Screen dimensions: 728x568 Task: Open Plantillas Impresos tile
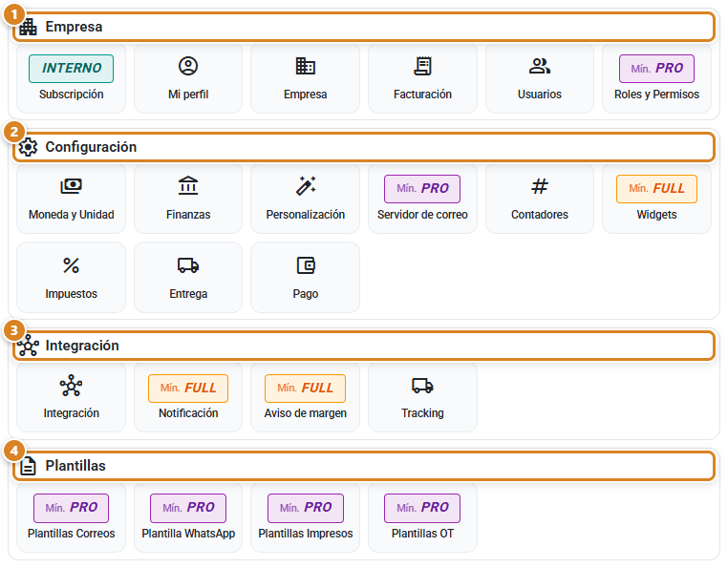pyautogui.click(x=305, y=517)
